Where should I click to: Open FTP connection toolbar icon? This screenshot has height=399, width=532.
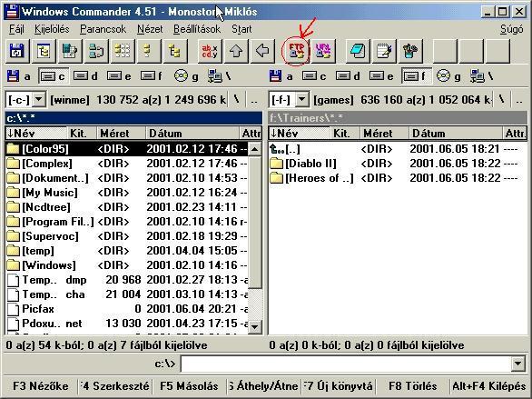296,51
